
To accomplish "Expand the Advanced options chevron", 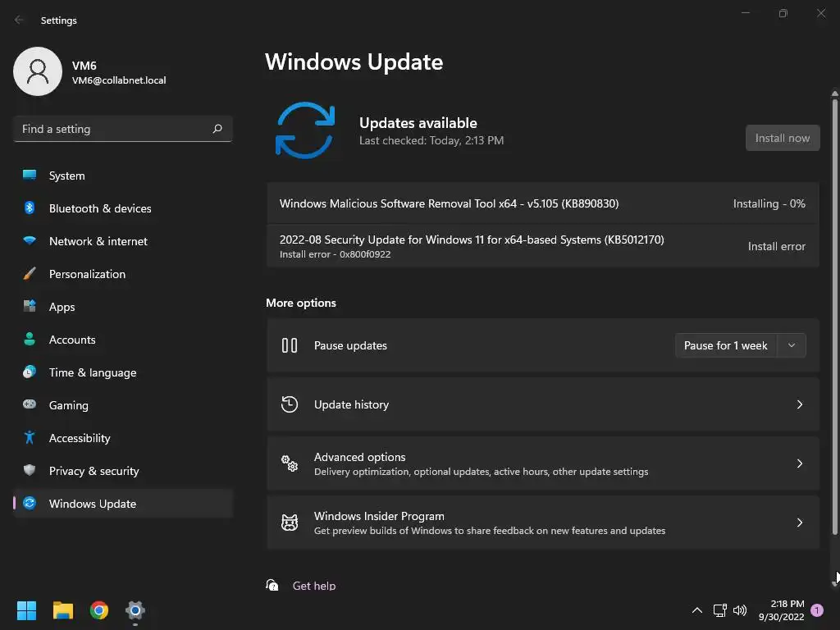I will click(x=800, y=463).
